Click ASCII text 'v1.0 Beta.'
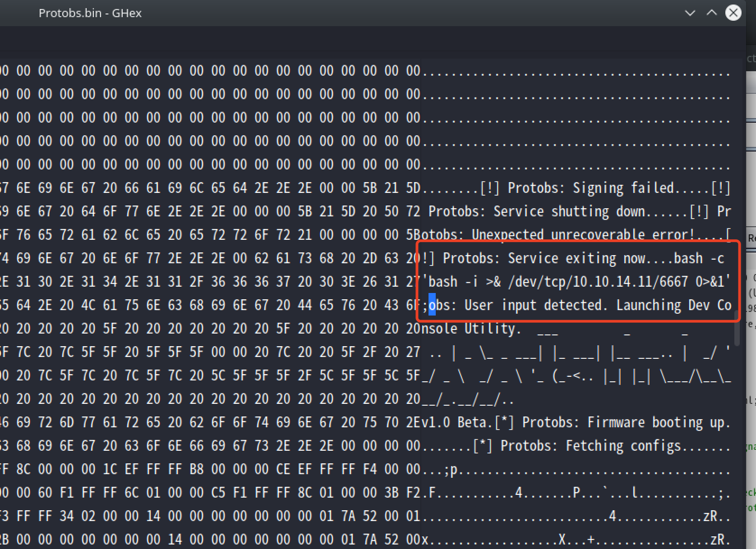 coord(457,422)
